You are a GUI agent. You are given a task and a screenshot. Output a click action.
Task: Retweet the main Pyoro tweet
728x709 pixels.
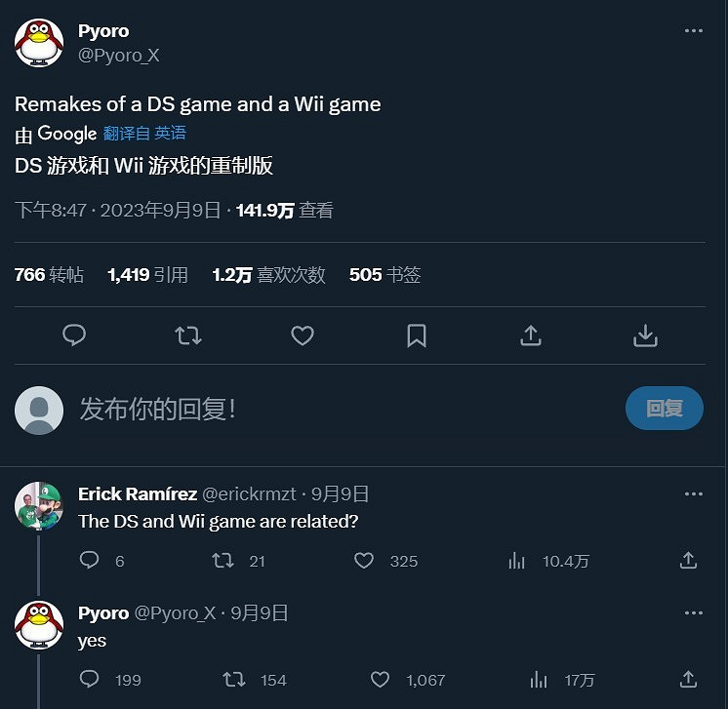point(188,335)
